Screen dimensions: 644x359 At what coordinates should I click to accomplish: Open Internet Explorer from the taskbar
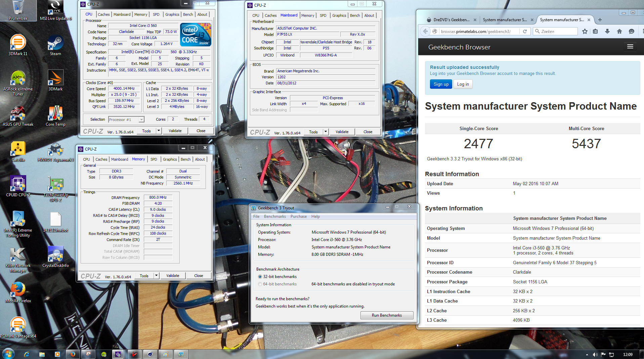(27, 354)
